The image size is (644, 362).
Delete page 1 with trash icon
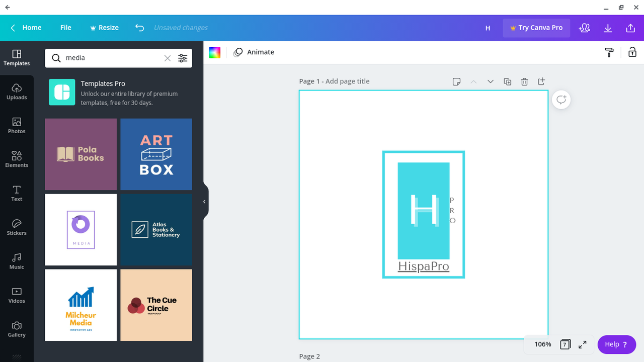524,81
